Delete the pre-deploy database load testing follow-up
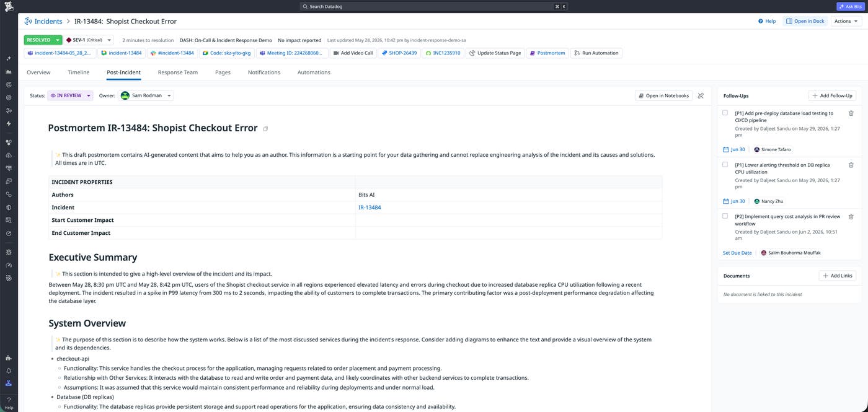 [x=851, y=113]
